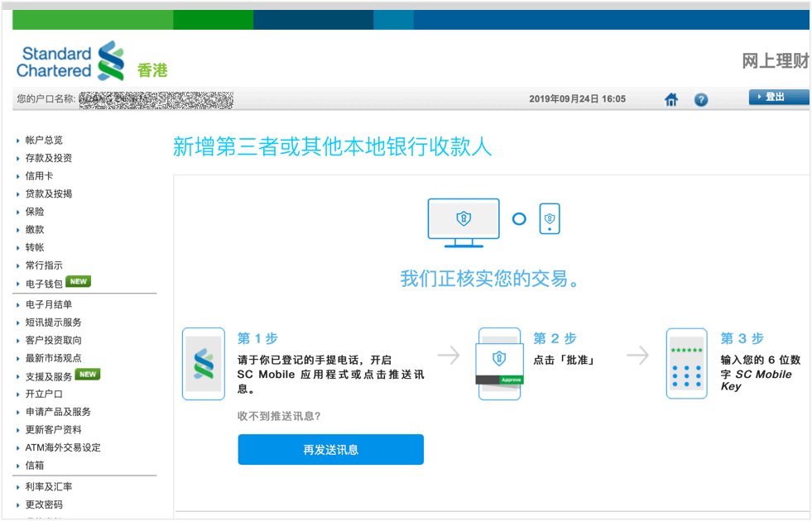Open 电子钱包 sidebar link
The width and height of the screenshot is (812, 521).
tap(44, 284)
